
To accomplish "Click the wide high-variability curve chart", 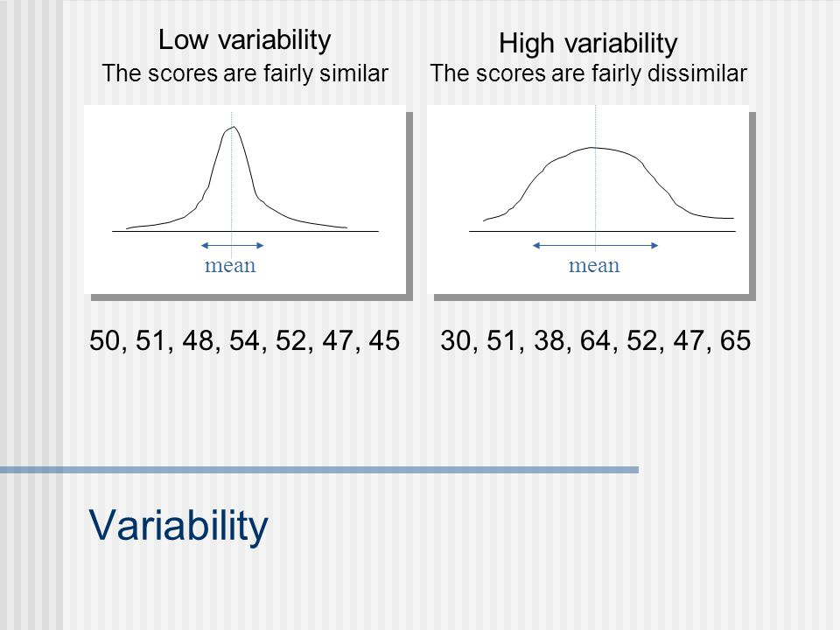I will (588, 199).
